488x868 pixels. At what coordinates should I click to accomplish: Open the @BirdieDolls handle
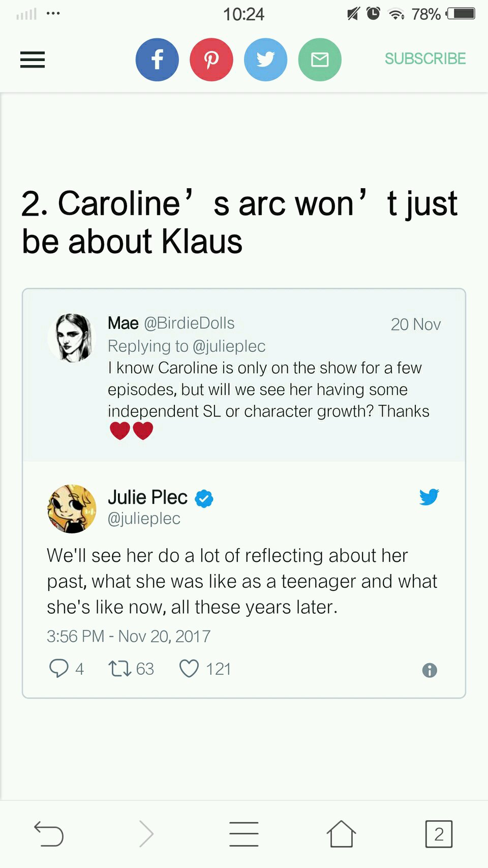[x=189, y=323]
